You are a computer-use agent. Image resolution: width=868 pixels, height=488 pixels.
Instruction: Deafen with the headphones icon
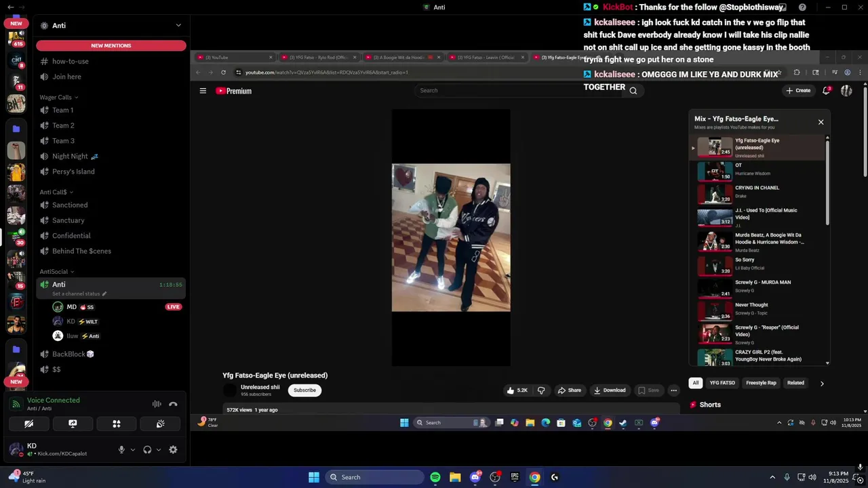(x=147, y=449)
